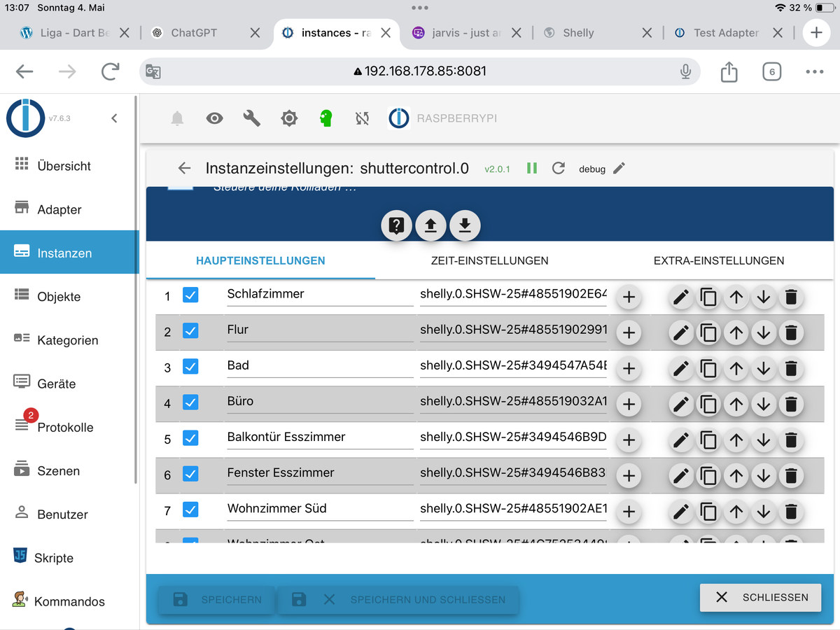Screen dimensions: 840x630
Task: Collapse the left sidebar with chevron
Action: coord(115,119)
